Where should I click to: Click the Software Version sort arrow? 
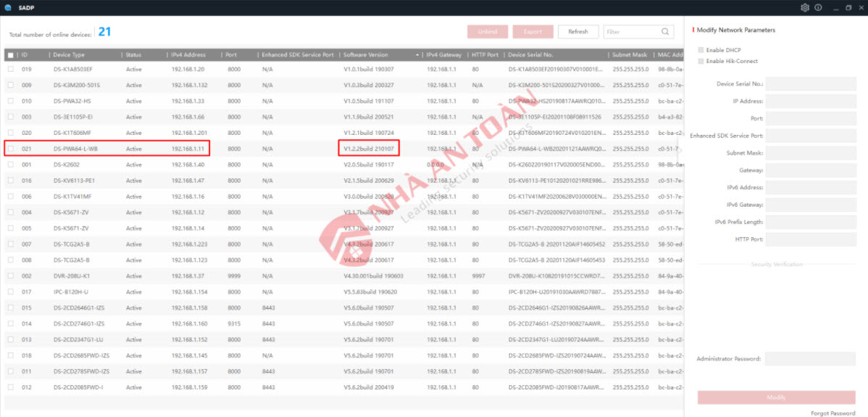point(417,55)
